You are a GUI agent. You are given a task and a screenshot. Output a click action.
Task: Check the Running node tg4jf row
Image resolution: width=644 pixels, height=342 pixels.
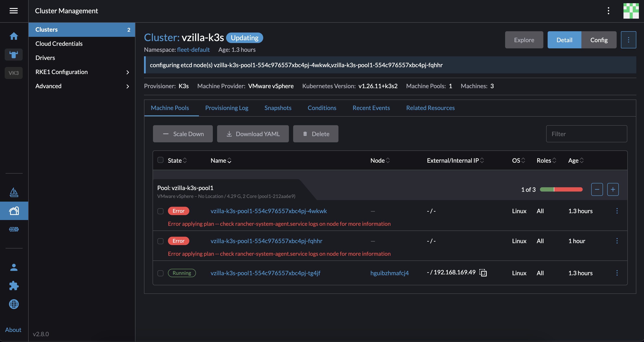(x=160, y=273)
